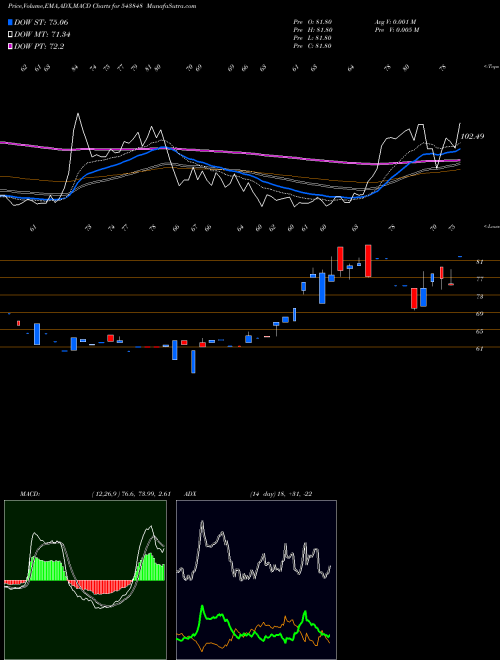Click the 'MACD:' panel heading

pyautogui.click(x=30, y=494)
